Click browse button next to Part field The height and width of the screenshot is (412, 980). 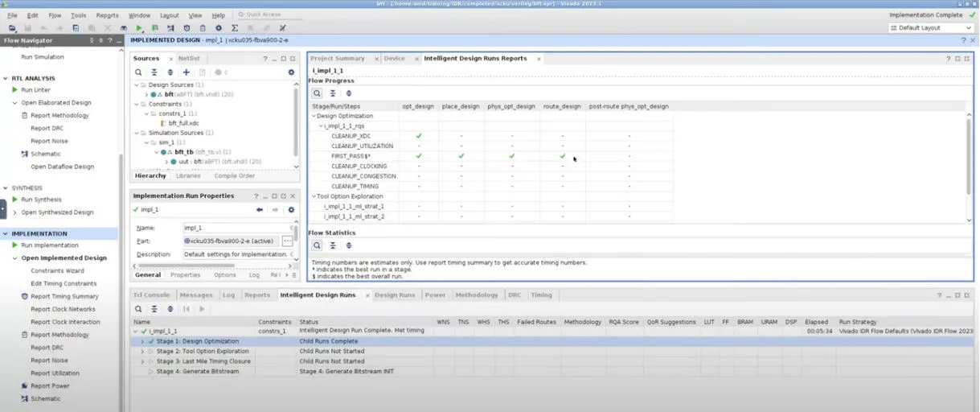tap(287, 241)
